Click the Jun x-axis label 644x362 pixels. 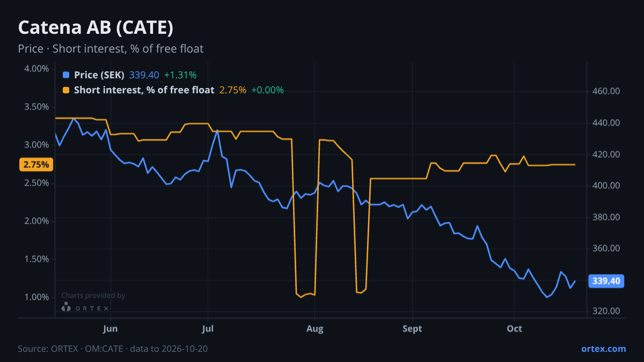(x=110, y=328)
